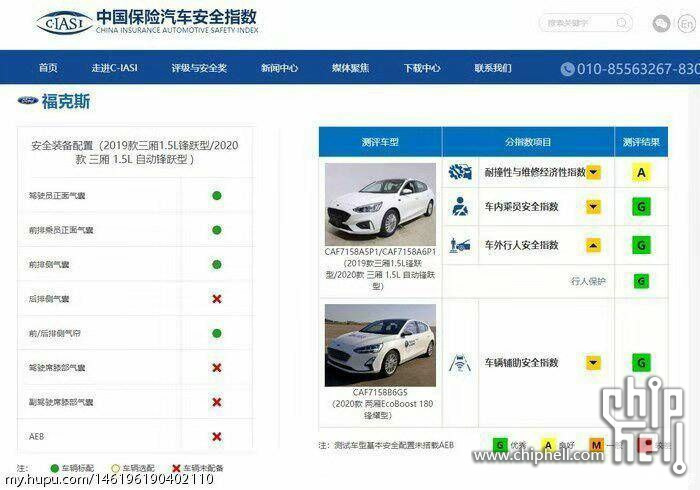The height and width of the screenshot is (490, 700).
Task: Click the 安全装备配置 panel heading
Action: pos(135,152)
